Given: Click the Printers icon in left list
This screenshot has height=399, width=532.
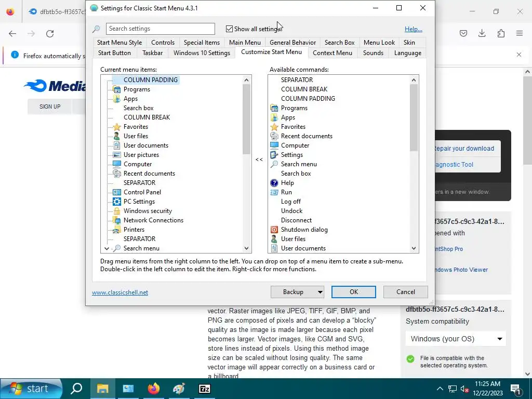Looking at the screenshot, I should (117, 230).
